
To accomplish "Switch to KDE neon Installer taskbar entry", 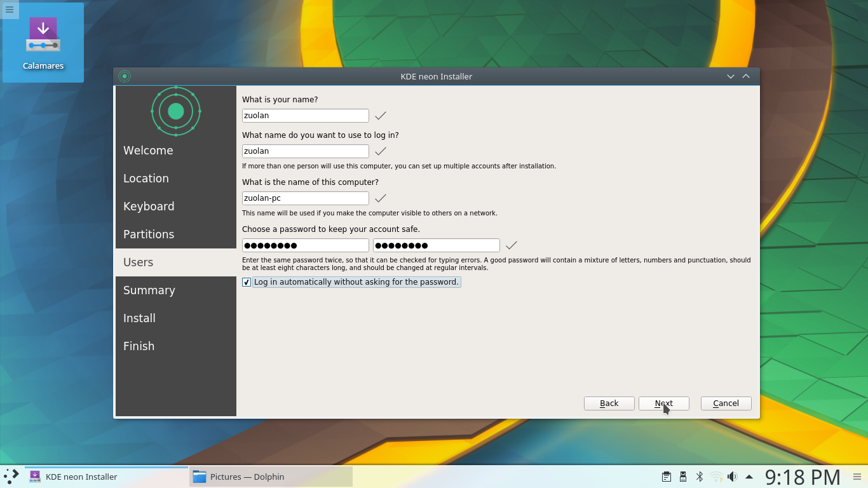I will click(106, 477).
